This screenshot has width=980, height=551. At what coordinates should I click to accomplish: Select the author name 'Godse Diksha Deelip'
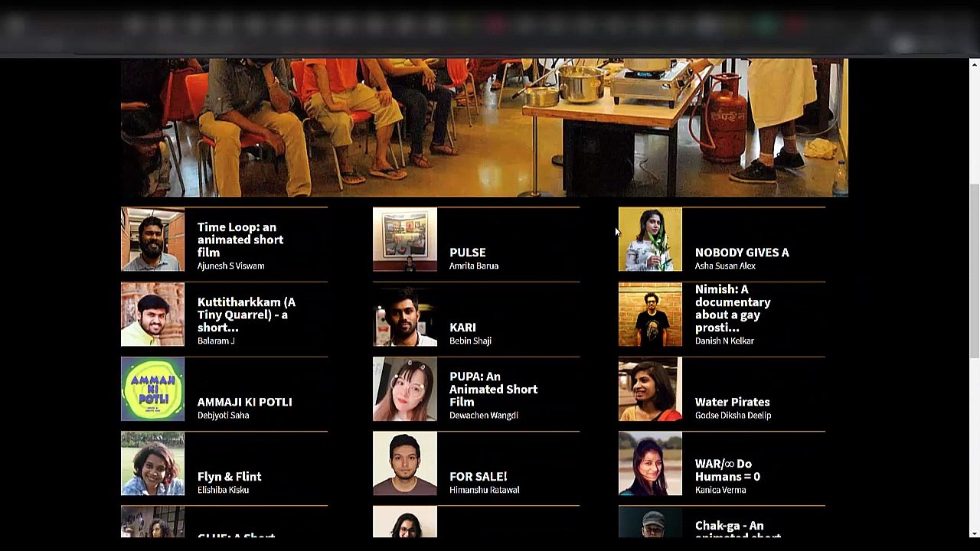click(x=733, y=416)
